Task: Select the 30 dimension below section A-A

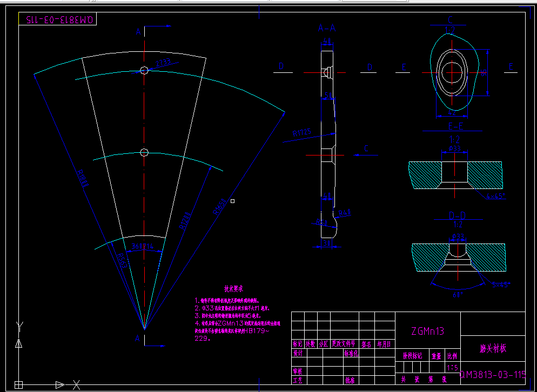Action: pyautogui.click(x=327, y=242)
